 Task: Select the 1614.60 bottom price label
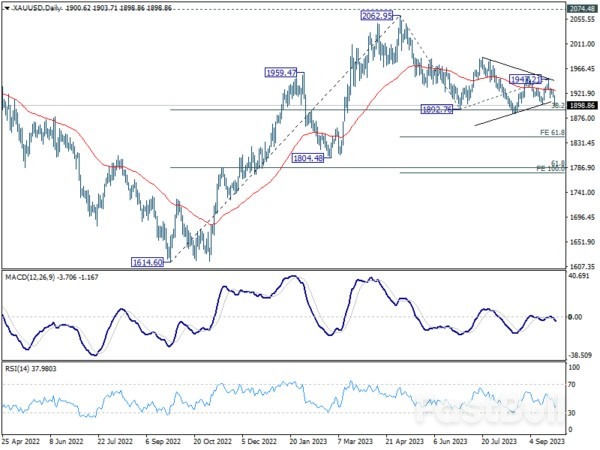(x=147, y=262)
